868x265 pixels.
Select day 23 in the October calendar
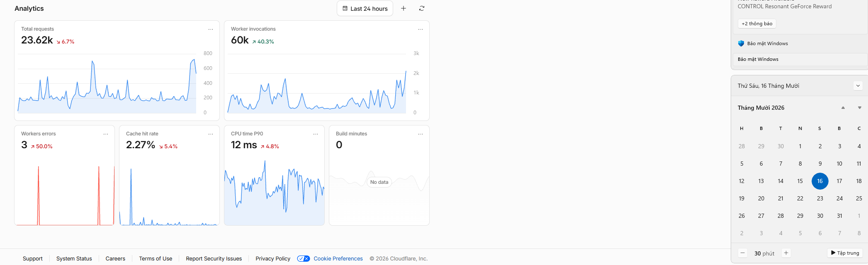tap(820, 198)
